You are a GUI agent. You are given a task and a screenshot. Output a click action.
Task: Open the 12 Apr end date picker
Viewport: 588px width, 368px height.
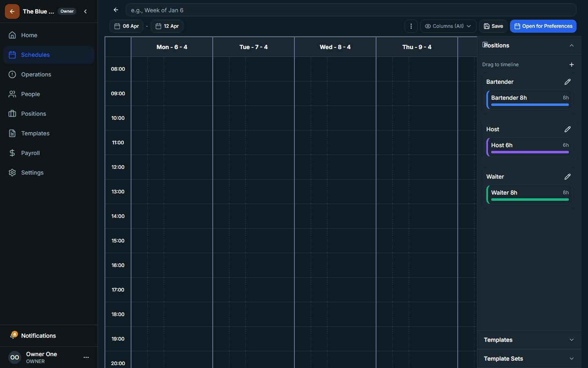click(x=167, y=26)
